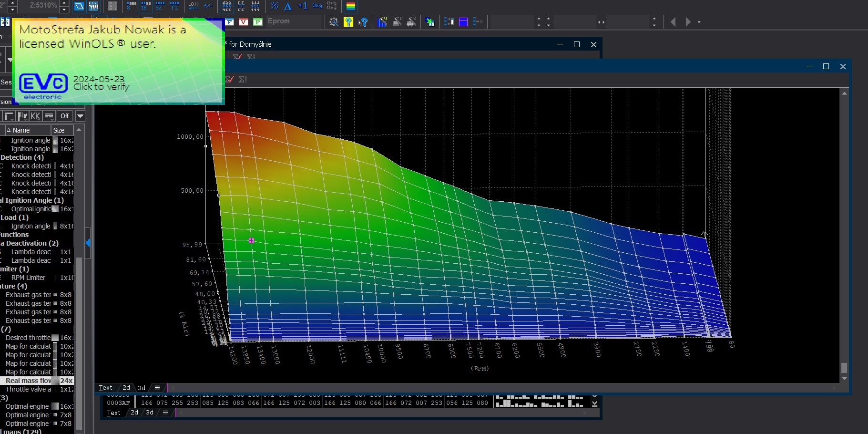Open the dropdown after the forward arrow

pyautogui.click(x=699, y=22)
